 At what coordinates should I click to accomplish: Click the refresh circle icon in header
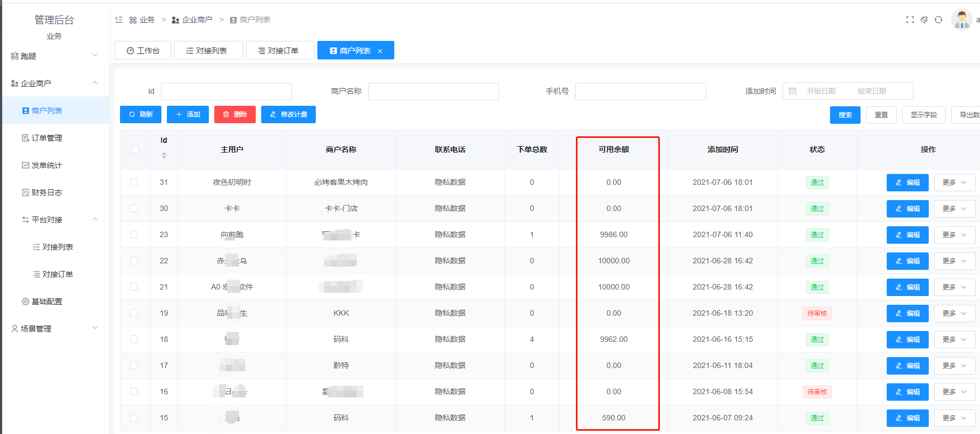tap(938, 20)
